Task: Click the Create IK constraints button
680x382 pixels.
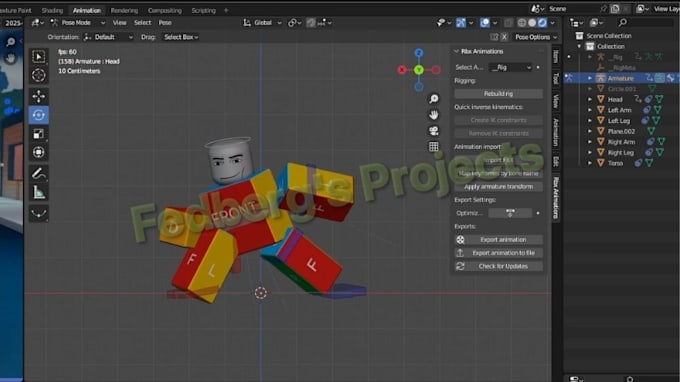Action: pyautogui.click(x=498, y=120)
